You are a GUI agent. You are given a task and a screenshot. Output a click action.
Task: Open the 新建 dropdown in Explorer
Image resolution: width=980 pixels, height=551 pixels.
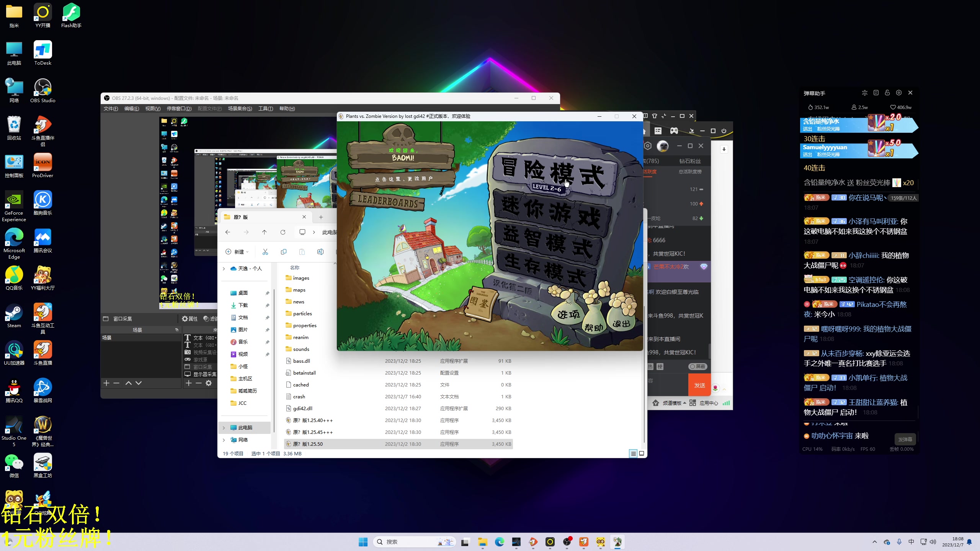[237, 252]
